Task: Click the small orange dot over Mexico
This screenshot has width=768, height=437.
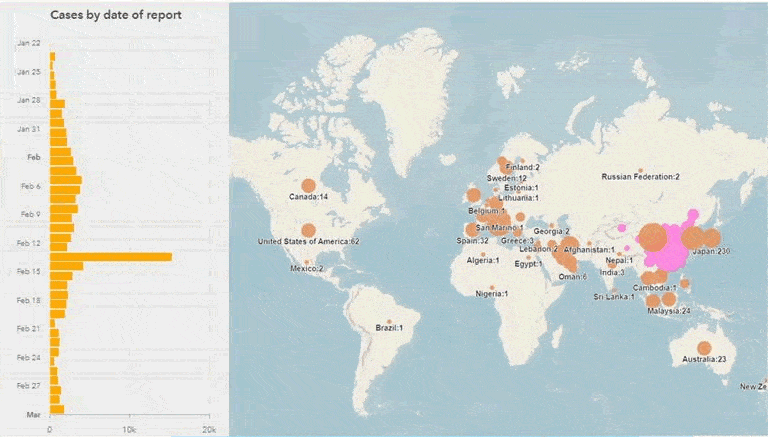Action: [307, 262]
